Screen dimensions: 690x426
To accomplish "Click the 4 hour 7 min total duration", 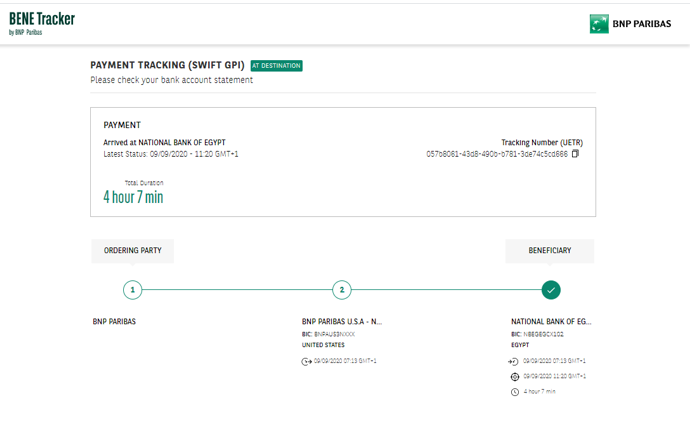I will 133,197.
